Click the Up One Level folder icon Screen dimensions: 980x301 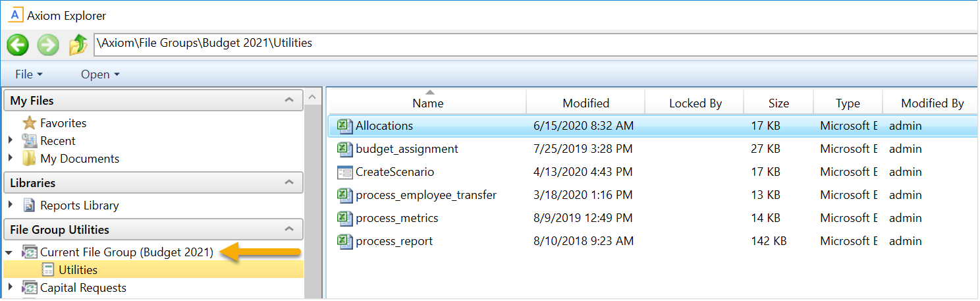coord(78,45)
